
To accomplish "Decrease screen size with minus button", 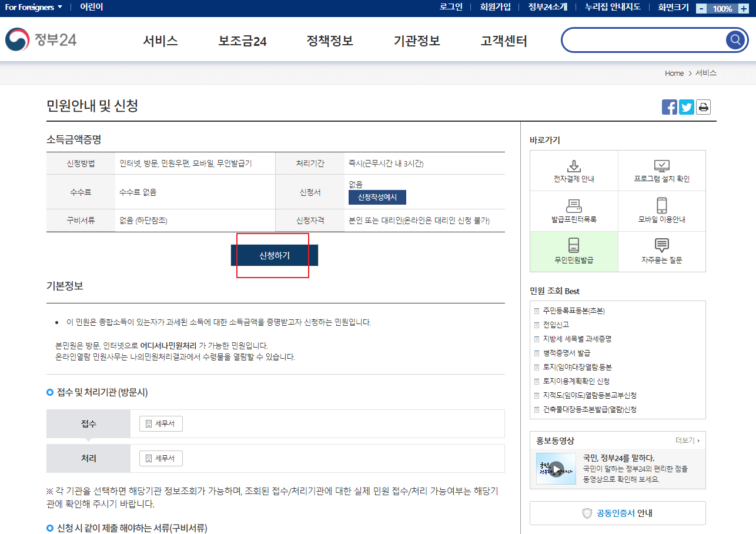I will (701, 8).
